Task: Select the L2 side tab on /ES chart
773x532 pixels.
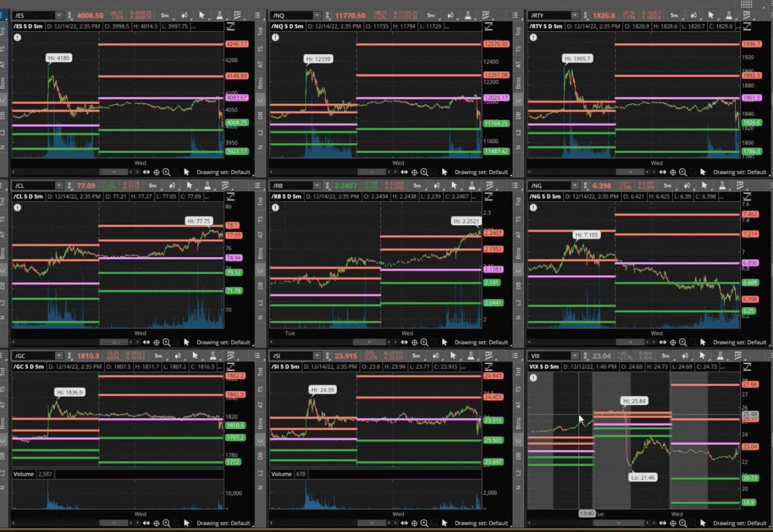Action: click(4, 132)
